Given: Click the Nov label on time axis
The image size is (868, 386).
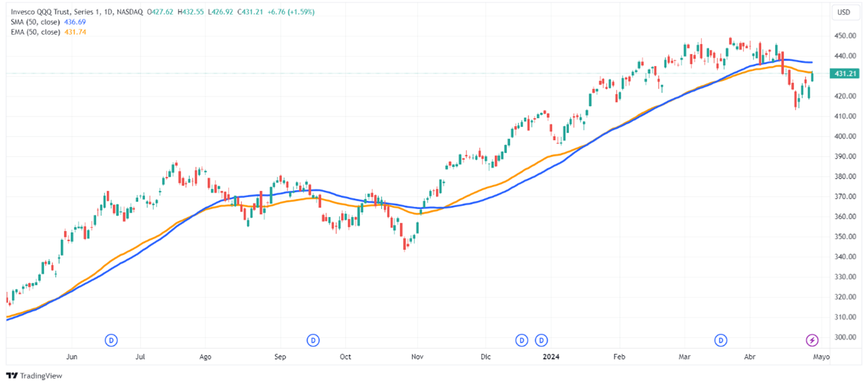Looking at the screenshot, I should (417, 357).
